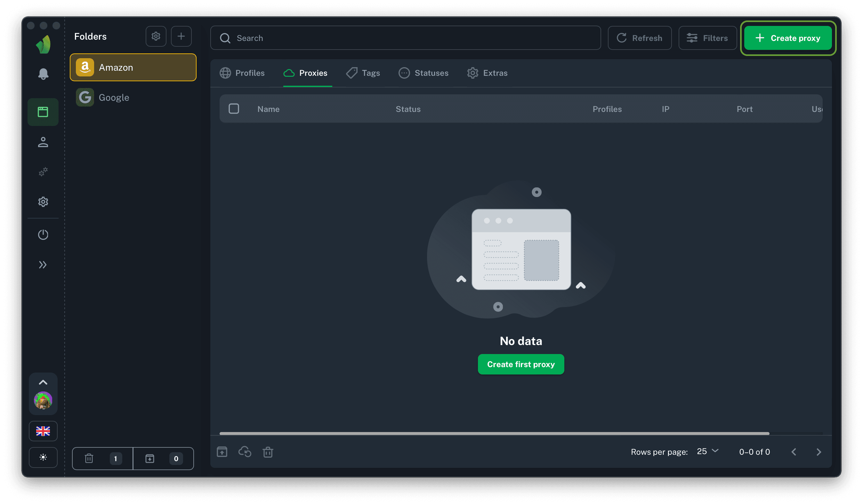Open the team members person icon

coord(43,142)
